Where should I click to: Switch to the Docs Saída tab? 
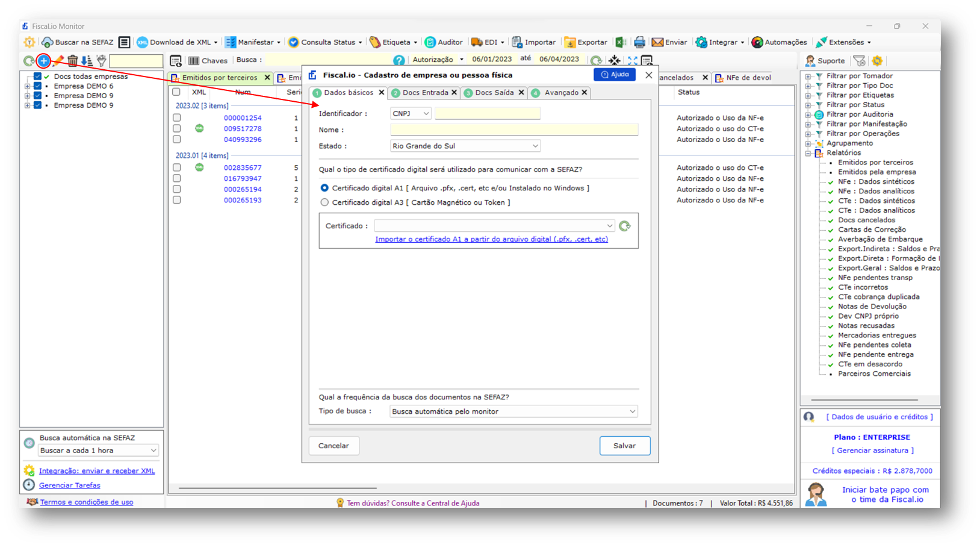click(494, 93)
